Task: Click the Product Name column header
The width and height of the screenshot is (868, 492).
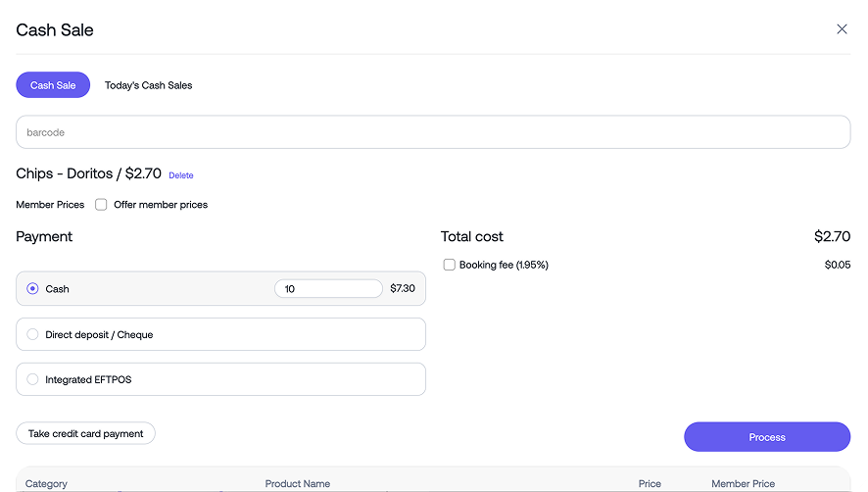Action: tap(297, 484)
